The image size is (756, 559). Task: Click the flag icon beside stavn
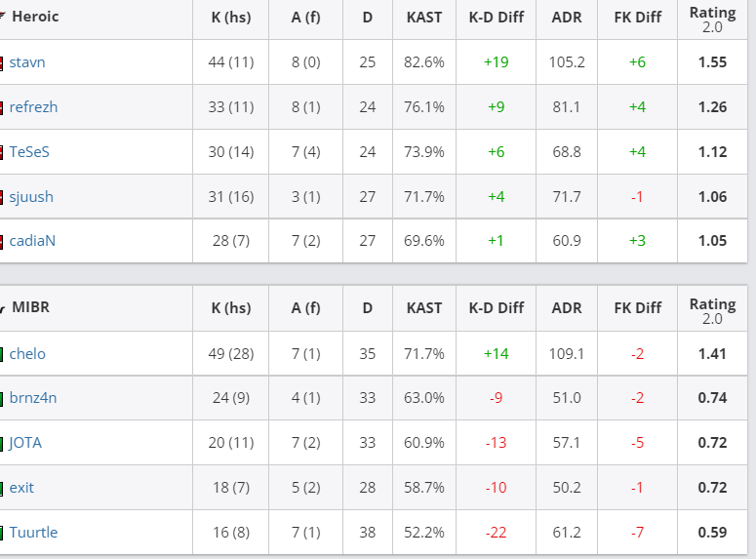click(x=1, y=63)
